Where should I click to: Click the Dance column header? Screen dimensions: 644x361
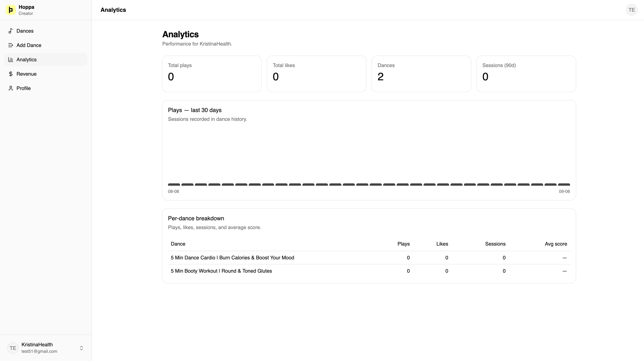point(178,244)
